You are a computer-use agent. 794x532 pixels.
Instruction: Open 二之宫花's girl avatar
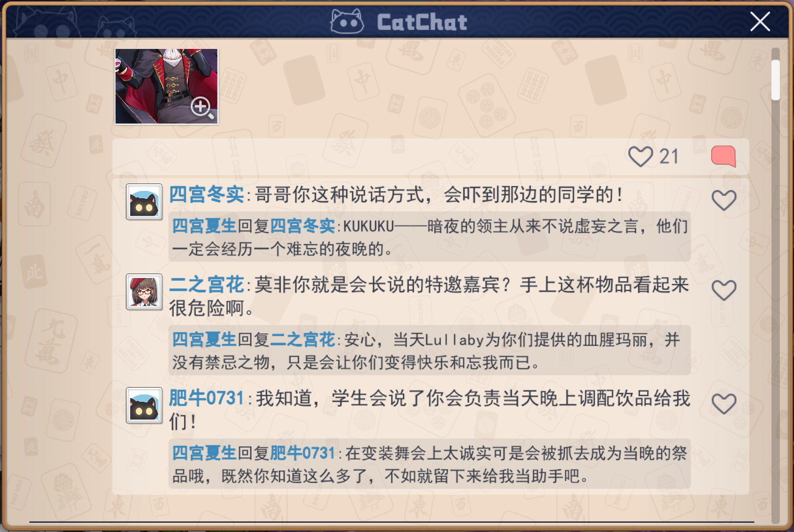tap(144, 292)
